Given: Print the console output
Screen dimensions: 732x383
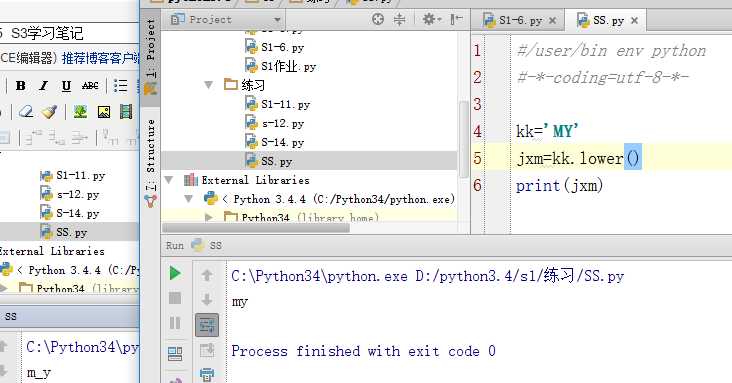Looking at the screenshot, I should pyautogui.click(x=207, y=374).
